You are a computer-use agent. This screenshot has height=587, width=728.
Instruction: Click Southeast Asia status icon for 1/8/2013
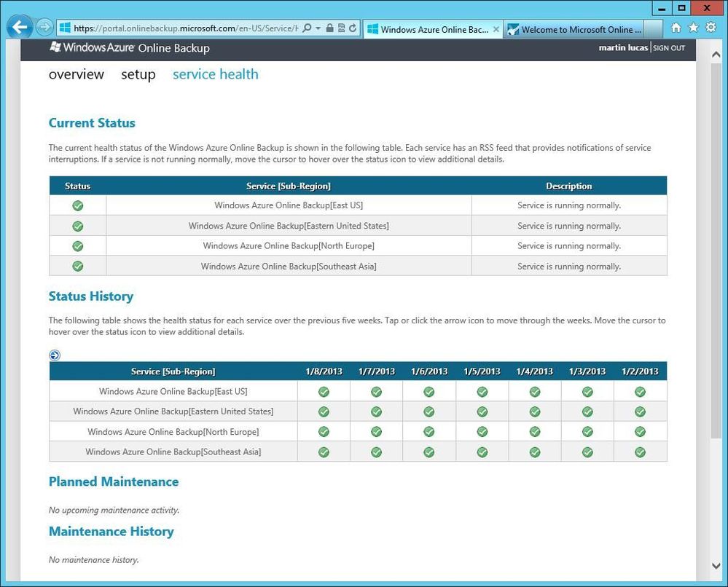324,452
